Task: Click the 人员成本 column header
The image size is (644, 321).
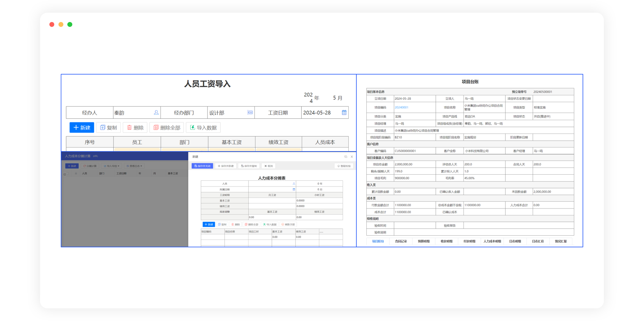Action: [x=325, y=142]
